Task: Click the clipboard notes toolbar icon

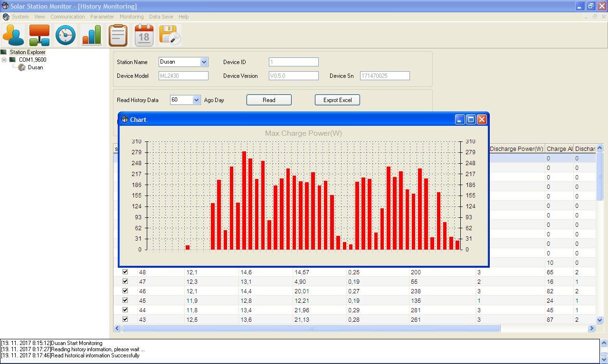Action: [118, 36]
